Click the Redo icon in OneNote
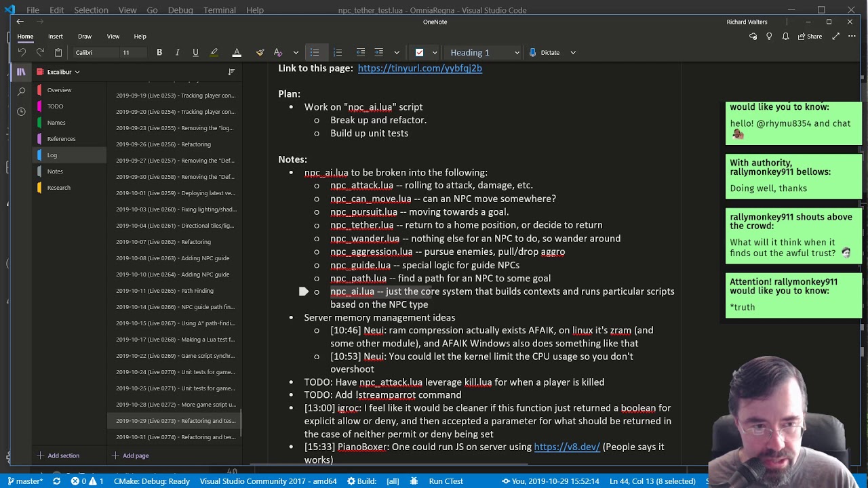Image resolution: width=868 pixels, height=488 pixels. (x=40, y=52)
